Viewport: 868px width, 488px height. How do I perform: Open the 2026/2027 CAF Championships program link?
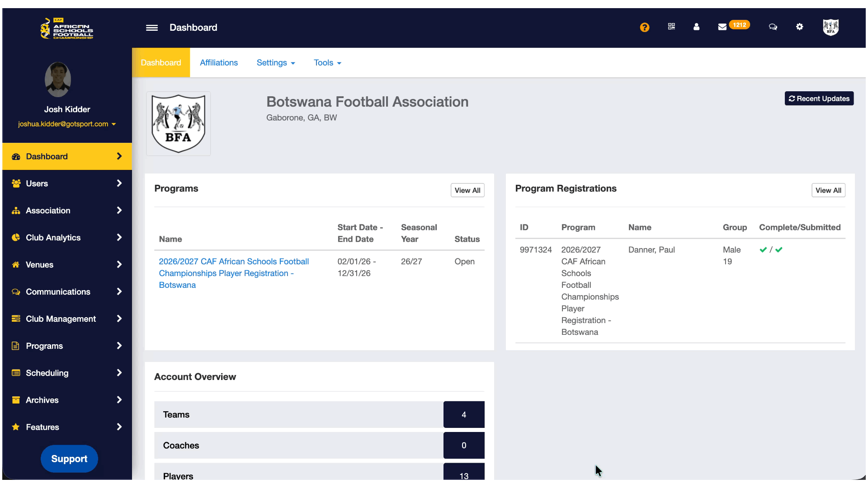pyautogui.click(x=233, y=273)
